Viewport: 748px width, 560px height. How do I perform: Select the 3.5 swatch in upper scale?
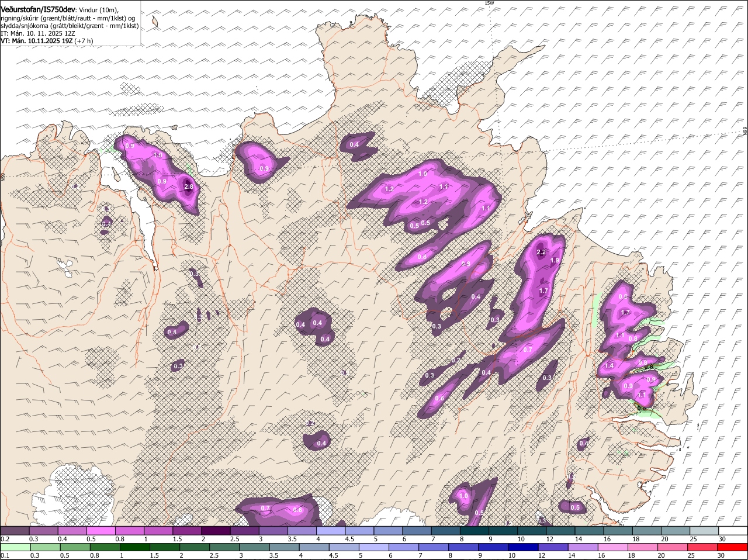pyautogui.click(x=302, y=530)
